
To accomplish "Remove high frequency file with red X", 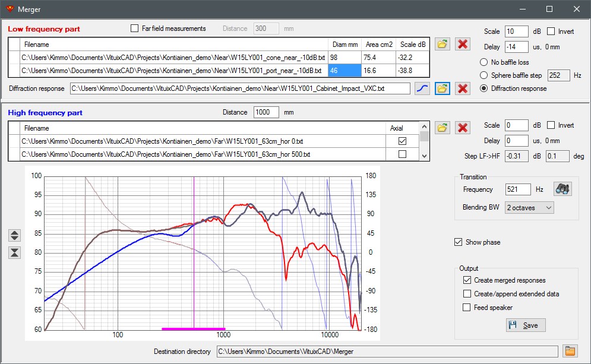I will tap(463, 128).
